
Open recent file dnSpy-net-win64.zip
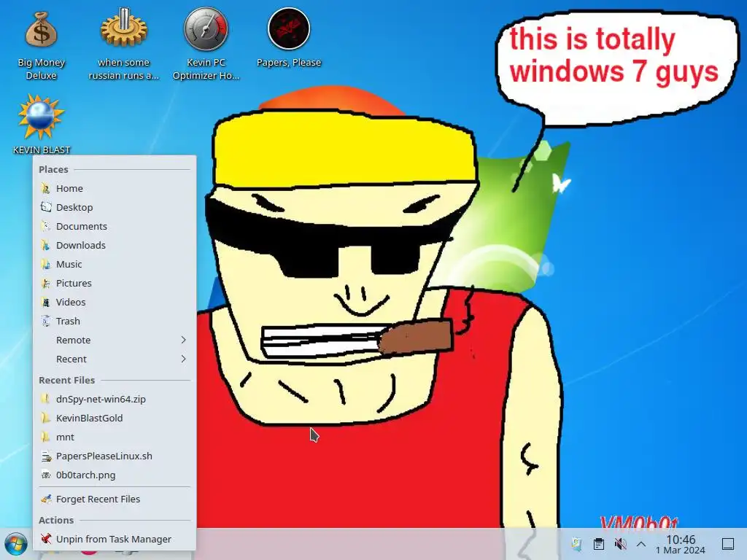(x=115, y=399)
